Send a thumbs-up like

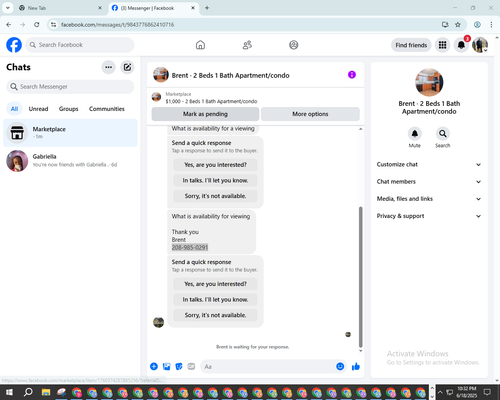click(x=356, y=367)
